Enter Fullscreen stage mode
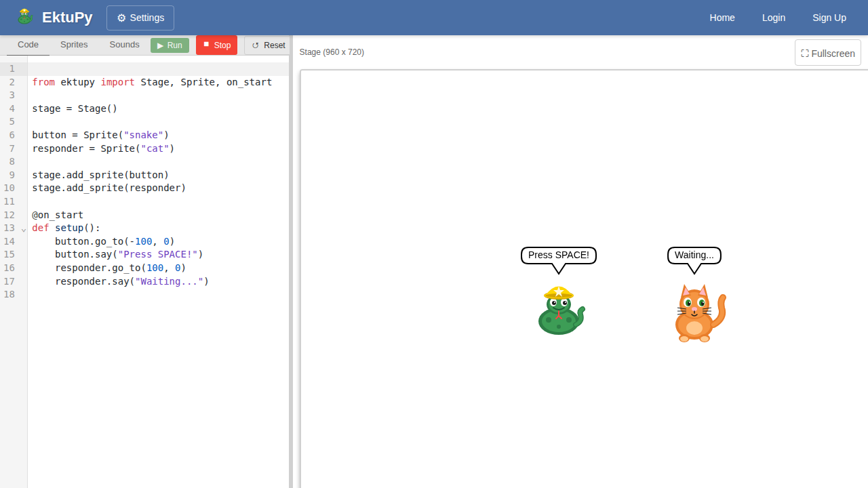Screen dimensions: 868x488 coord(827,53)
